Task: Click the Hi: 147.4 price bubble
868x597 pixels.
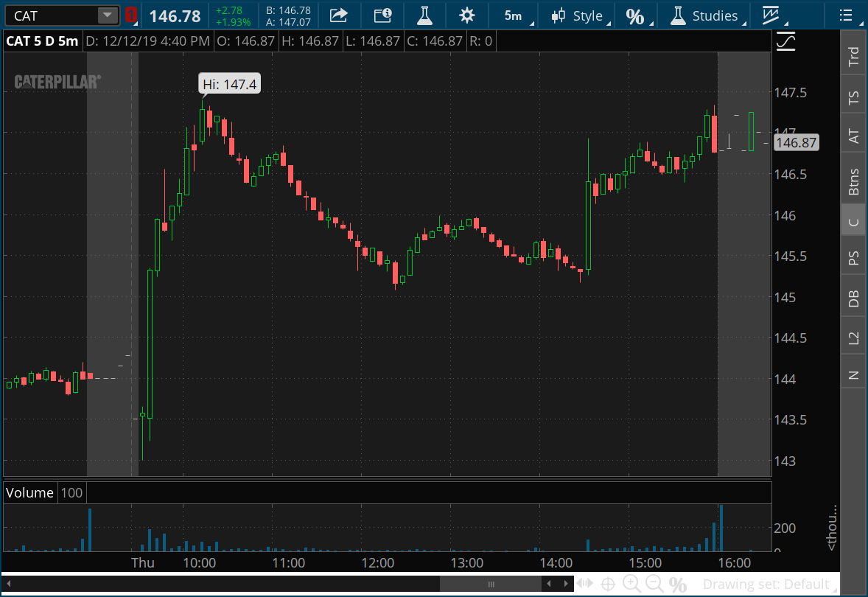Action: pos(230,84)
